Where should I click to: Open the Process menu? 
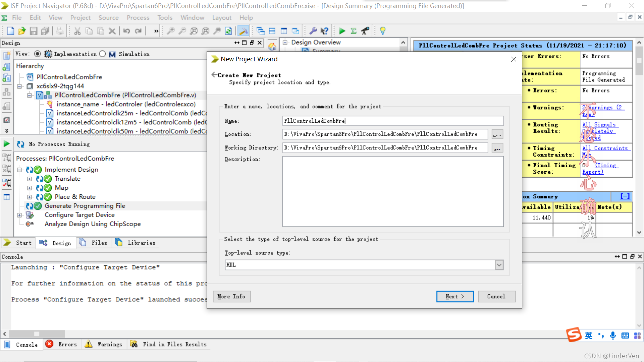[x=138, y=18]
